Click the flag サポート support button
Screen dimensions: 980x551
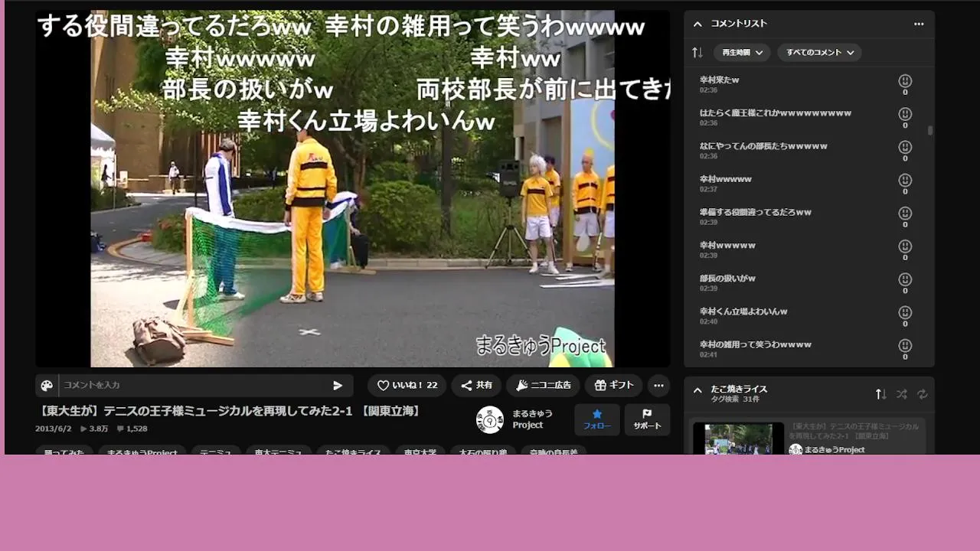tap(647, 419)
